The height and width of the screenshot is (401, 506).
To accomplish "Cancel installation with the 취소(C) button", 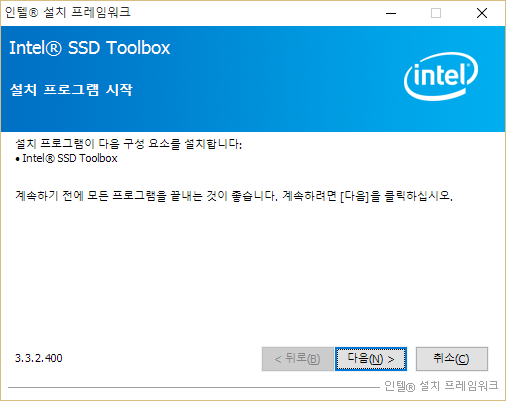I will pos(452,359).
